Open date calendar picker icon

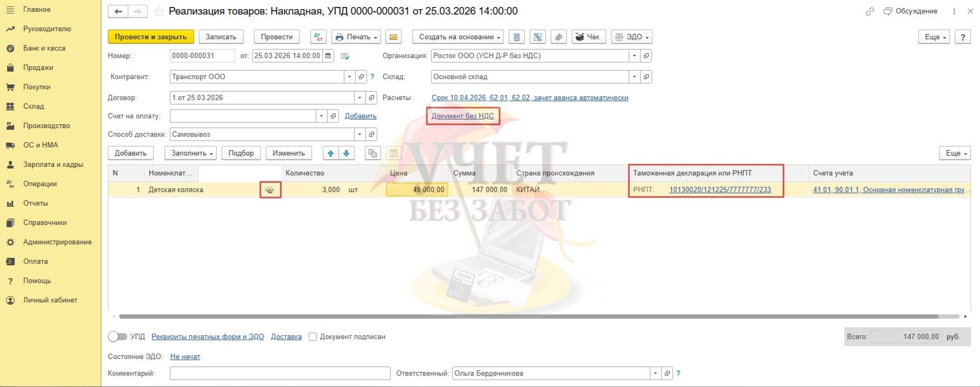tap(328, 56)
